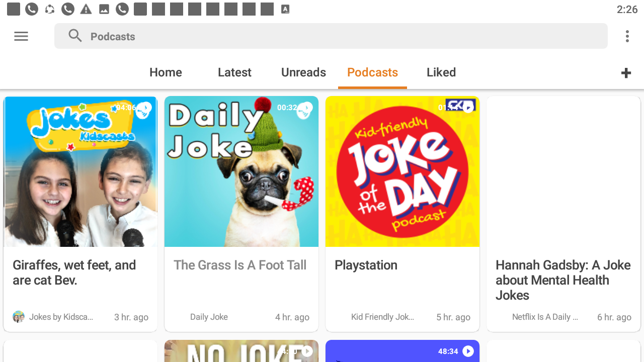Click the '3 hr. ago' timestamp

coord(131,317)
